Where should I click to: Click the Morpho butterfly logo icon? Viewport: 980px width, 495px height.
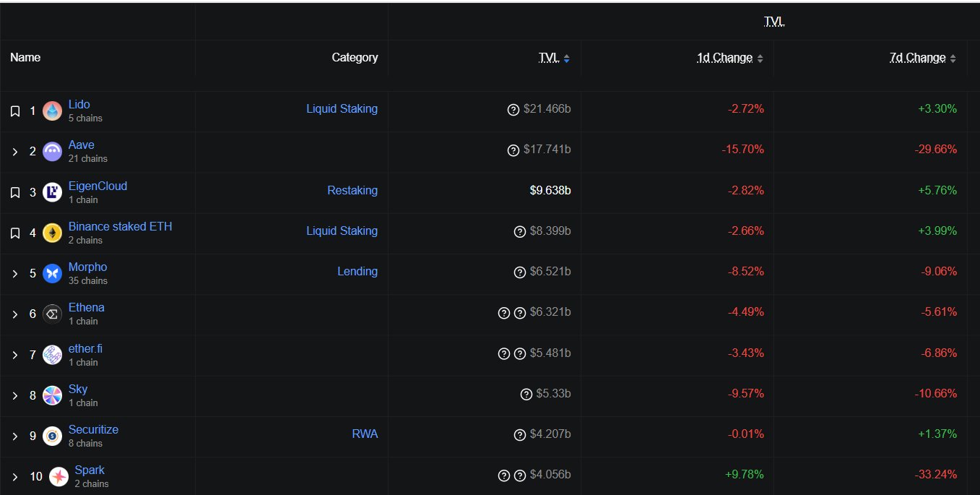[52, 273]
